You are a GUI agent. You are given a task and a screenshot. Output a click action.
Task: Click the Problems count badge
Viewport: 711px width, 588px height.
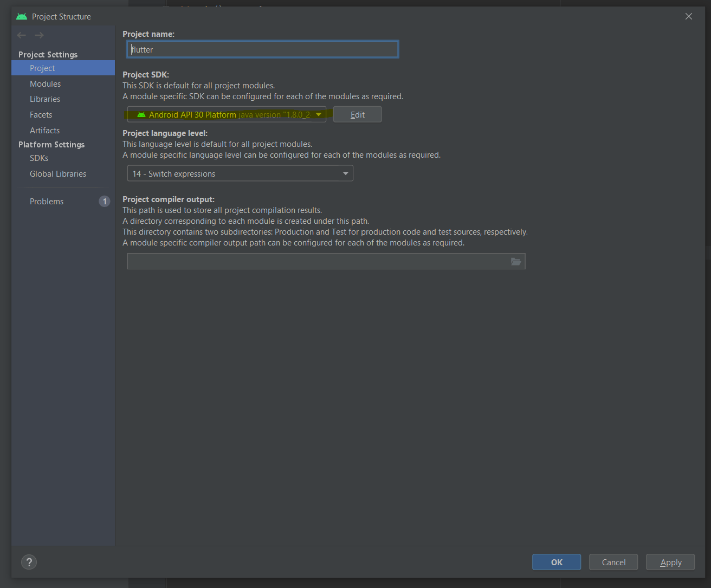105,202
